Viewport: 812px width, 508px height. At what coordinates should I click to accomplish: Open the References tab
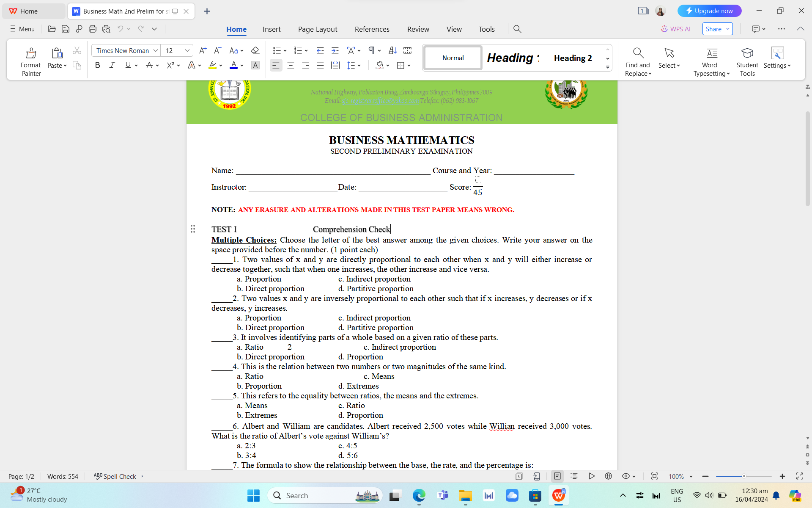click(x=372, y=29)
